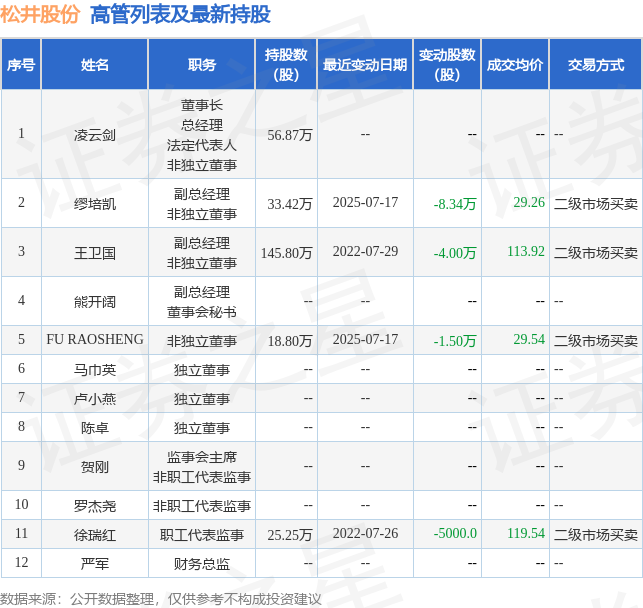The image size is (643, 608).
Task: Click 二级市场买卖 in FU RAOSHENG row
Action: pyautogui.click(x=596, y=341)
